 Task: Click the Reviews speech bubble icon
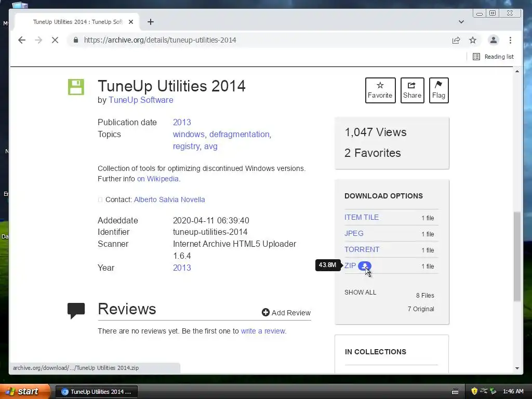pyautogui.click(x=76, y=311)
